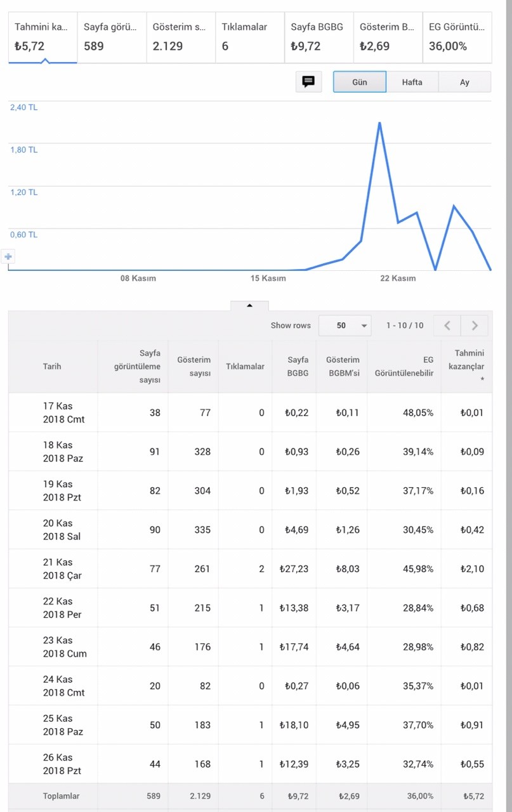Viewport: 512px width, 812px height.
Task: Click the 335 impressions value
Action: point(202,530)
